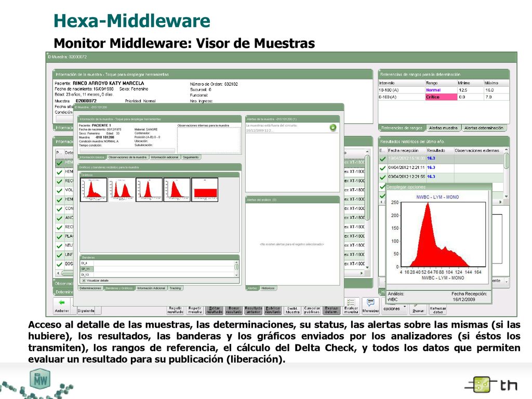
Task: Click the checkmark in the PLA row
Action: (59, 236)
